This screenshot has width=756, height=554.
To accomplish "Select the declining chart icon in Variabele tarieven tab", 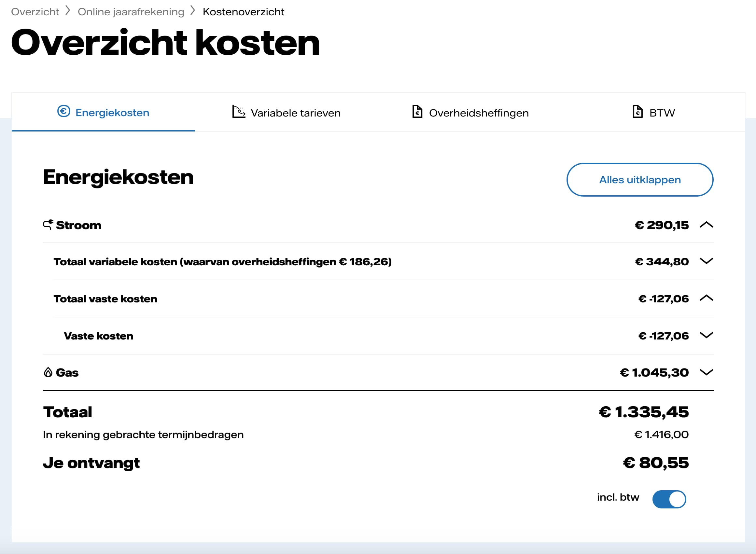I will [x=239, y=112].
